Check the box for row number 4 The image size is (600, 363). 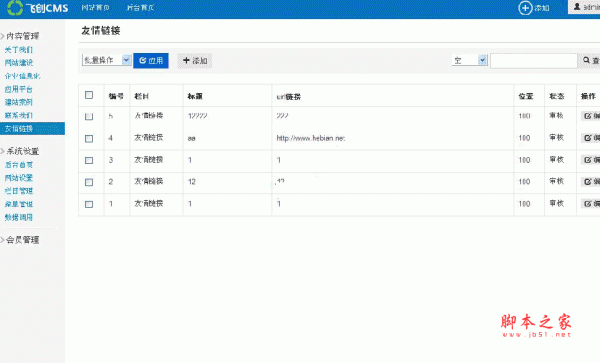click(89, 138)
